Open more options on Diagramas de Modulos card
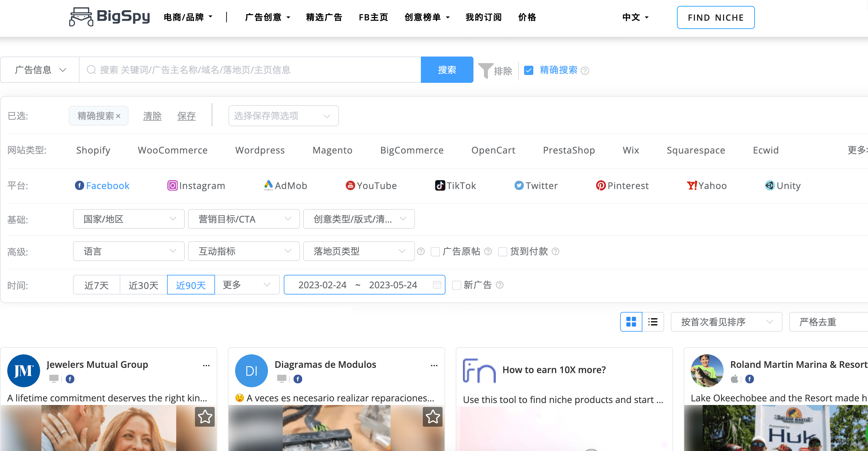The image size is (868, 451). coord(434,366)
